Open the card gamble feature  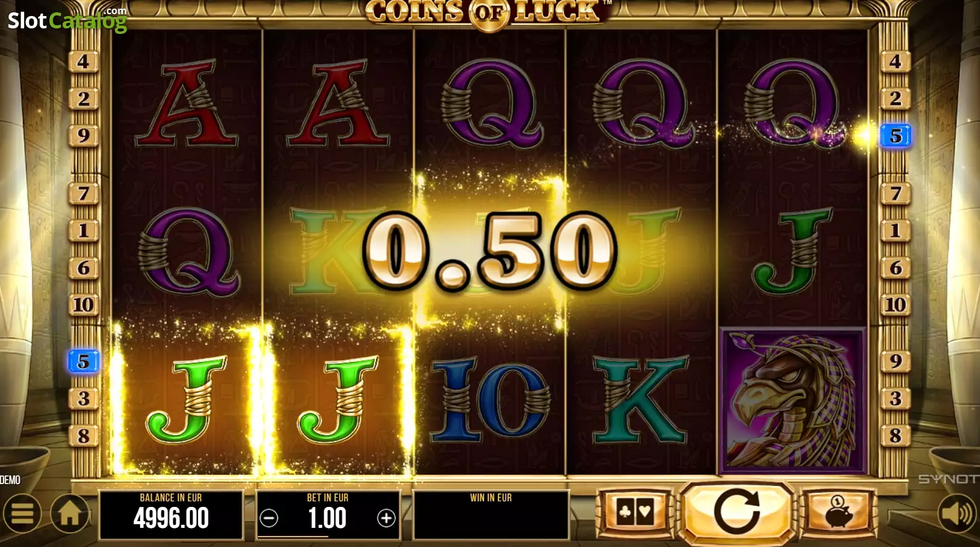click(635, 512)
